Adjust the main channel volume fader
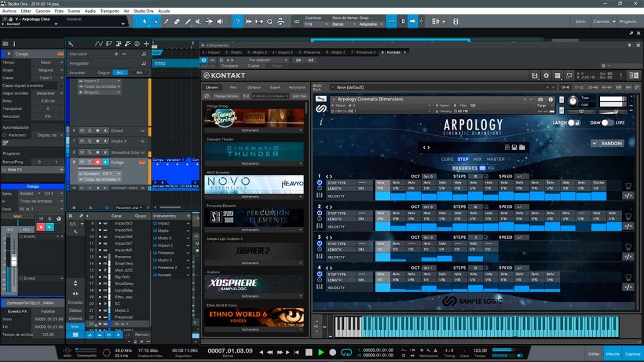The height and width of the screenshot is (362, 644). point(14,260)
